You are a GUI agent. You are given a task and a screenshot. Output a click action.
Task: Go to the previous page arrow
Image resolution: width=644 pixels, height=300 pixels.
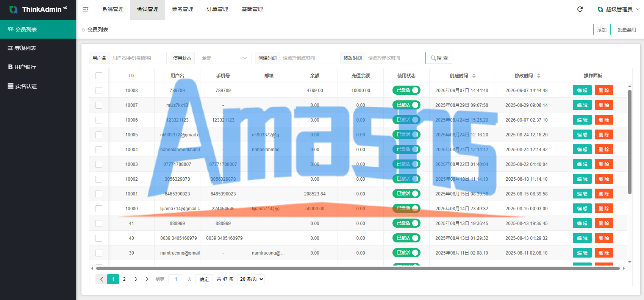(102, 279)
